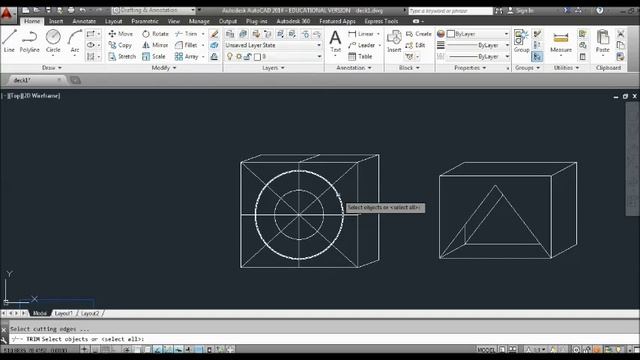Toggle layer lock padlock icon
The height and width of the screenshot is (360, 640).
point(247,57)
